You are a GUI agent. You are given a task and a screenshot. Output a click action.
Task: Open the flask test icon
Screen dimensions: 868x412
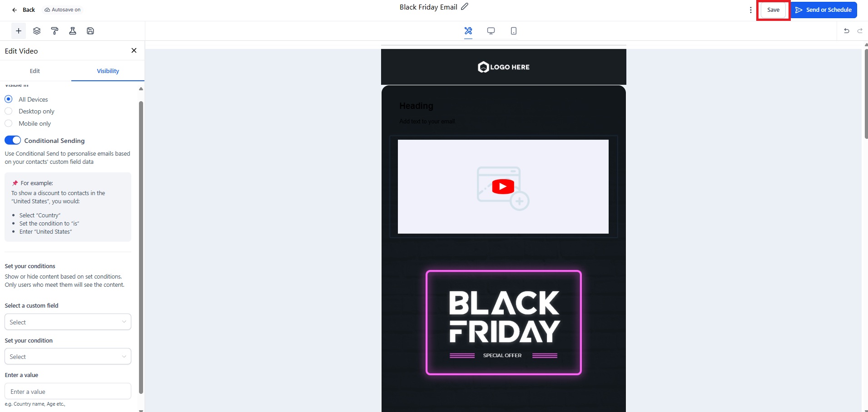tap(73, 31)
